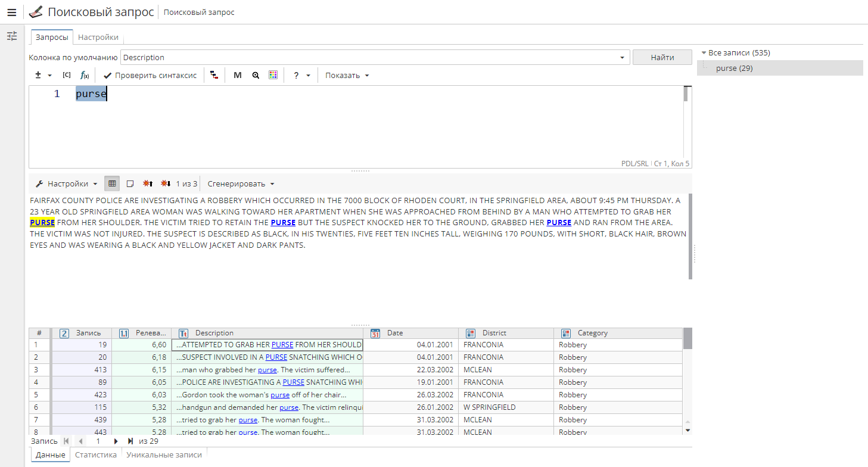This screenshot has width=868, height=467.
Task: Jump to previous highlighted match
Action: click(x=148, y=183)
